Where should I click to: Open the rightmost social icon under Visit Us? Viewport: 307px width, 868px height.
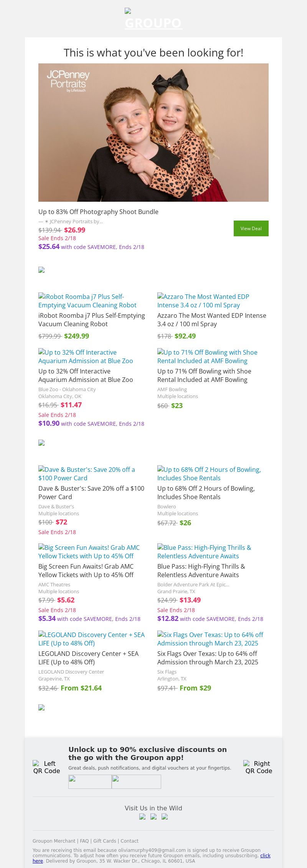165,817
